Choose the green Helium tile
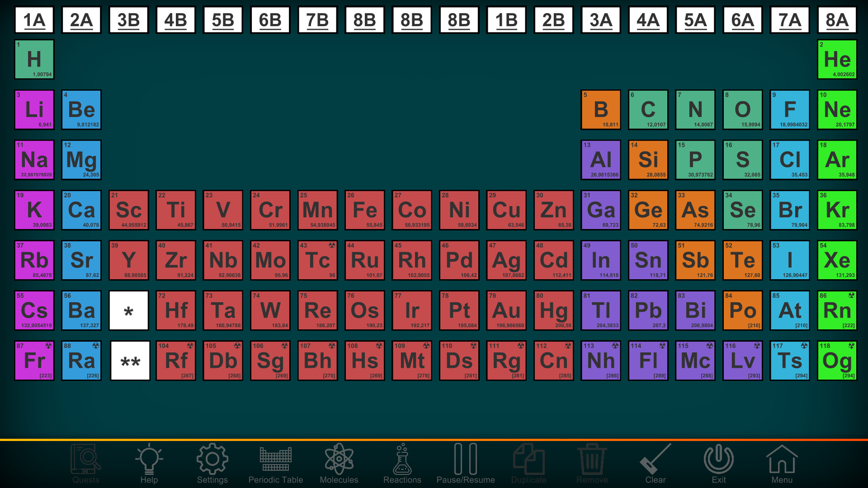 [837, 60]
